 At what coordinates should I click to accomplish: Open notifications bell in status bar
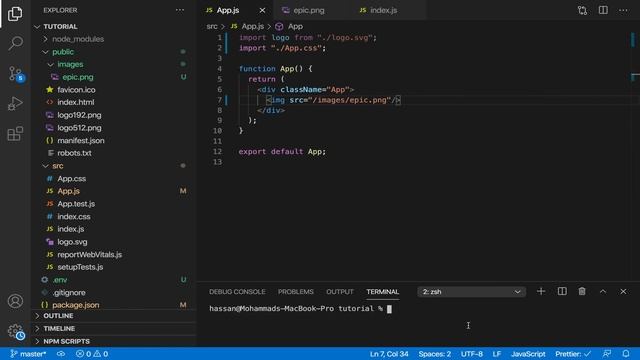click(626, 354)
